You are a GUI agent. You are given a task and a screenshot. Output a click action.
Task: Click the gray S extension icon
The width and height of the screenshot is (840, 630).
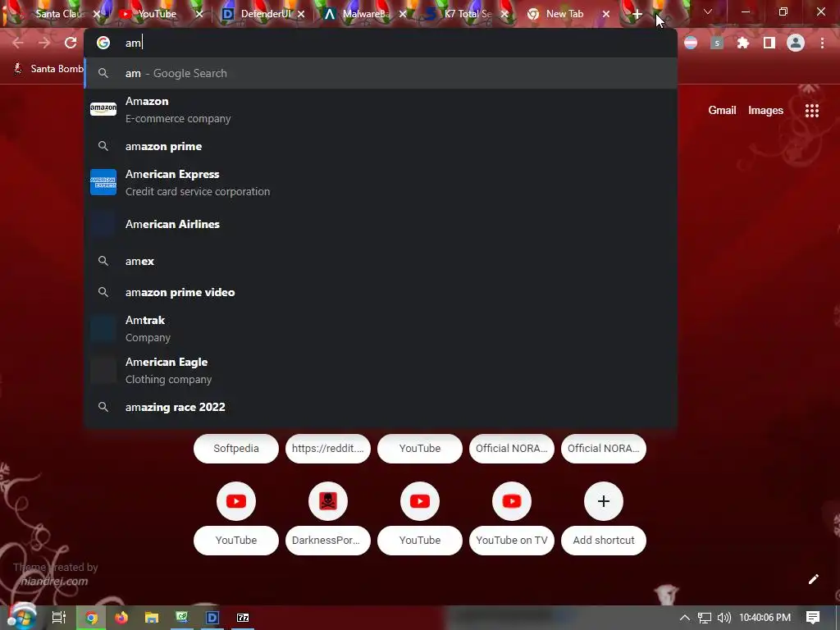717,43
